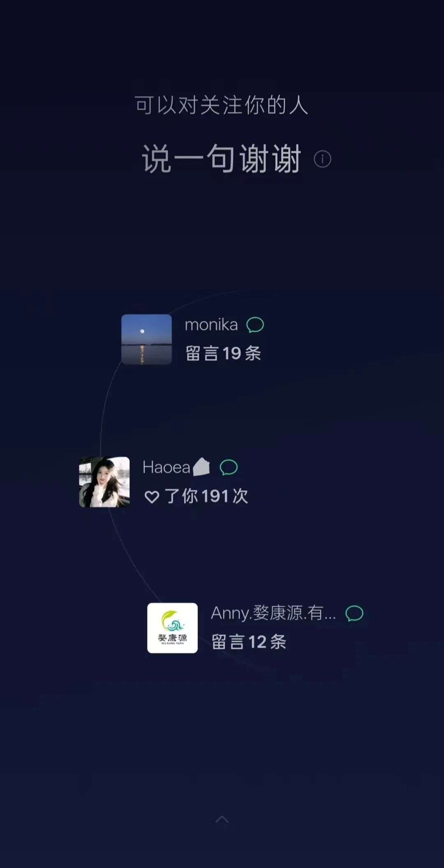The width and height of the screenshot is (444, 868).
Task: Tap the username monika
Action: pyautogui.click(x=211, y=325)
